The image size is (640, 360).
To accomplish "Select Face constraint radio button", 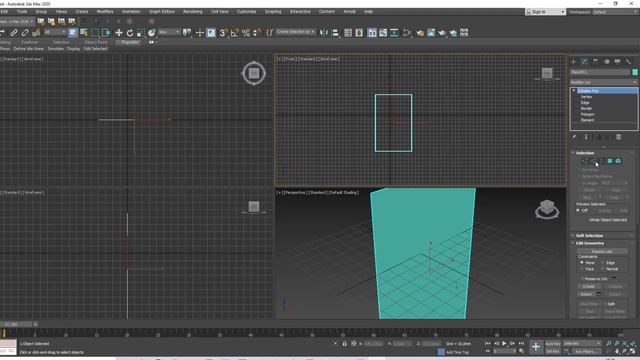I will point(582,269).
